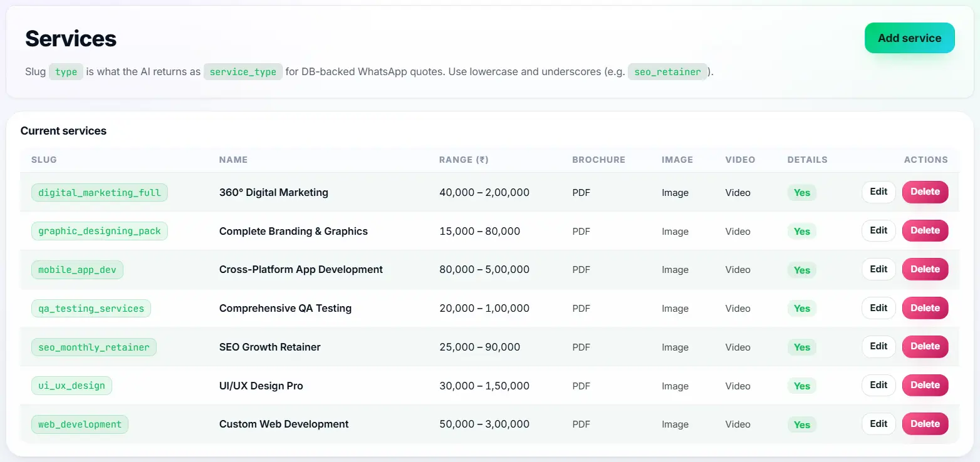Open Image link for Comprehensive QA Testing

point(675,309)
